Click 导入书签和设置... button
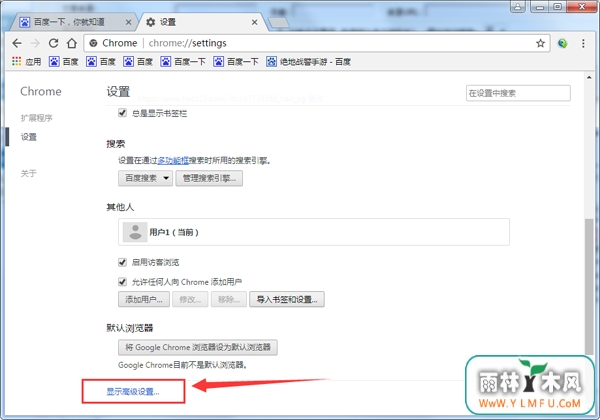This screenshot has width=600, height=420. coord(287,299)
